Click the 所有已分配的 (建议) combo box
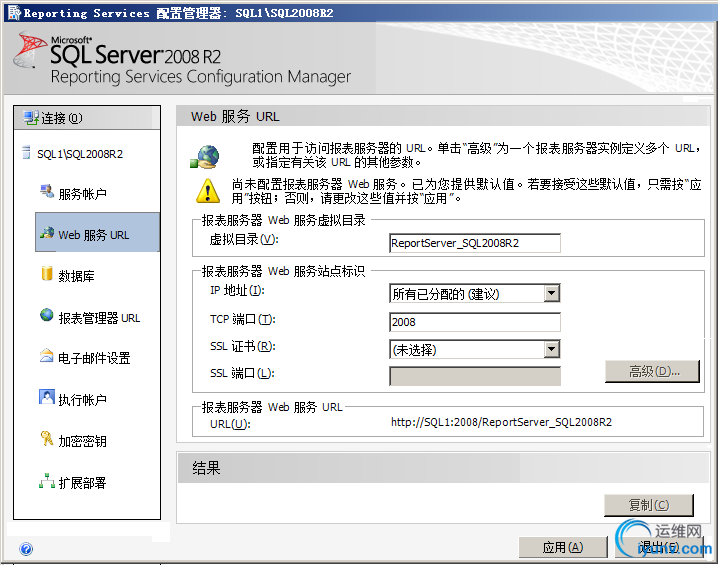The image size is (718, 565). click(x=474, y=293)
